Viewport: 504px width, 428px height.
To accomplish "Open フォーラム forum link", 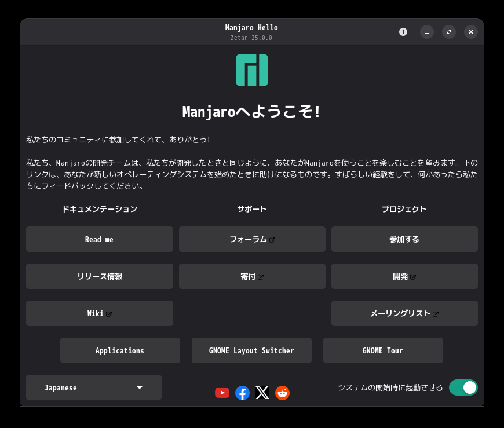I will point(252,239).
